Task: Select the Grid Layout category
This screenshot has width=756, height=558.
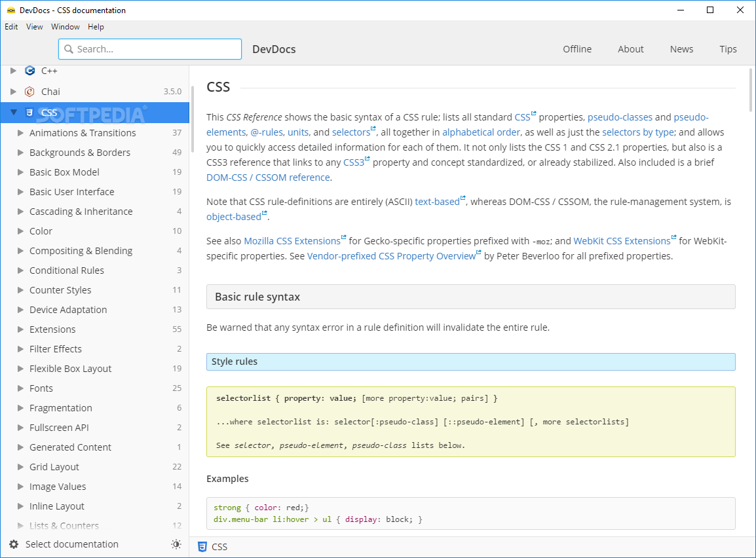Action: [95, 467]
